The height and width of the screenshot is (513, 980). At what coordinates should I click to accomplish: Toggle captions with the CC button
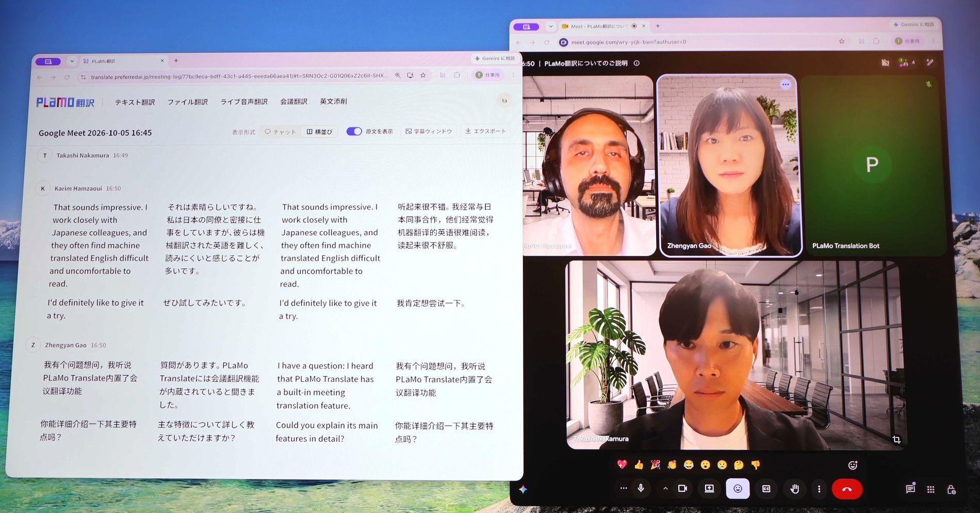[x=766, y=489]
